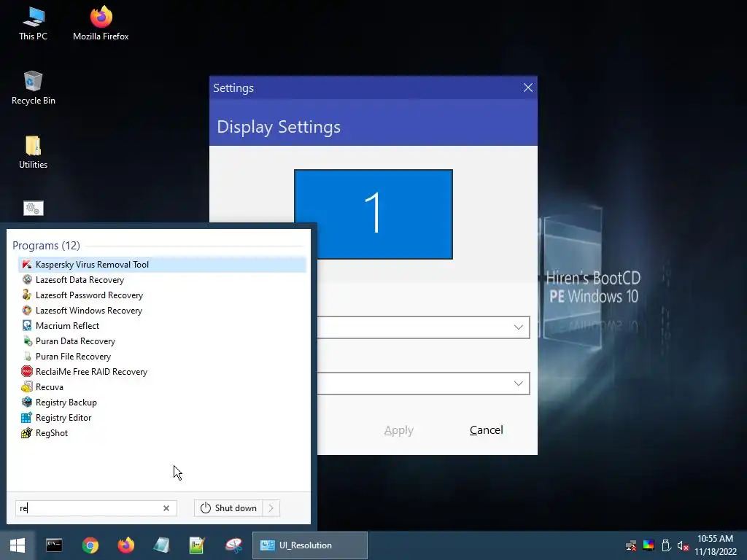
Task: Click the Windows Start button
Action: point(18,545)
